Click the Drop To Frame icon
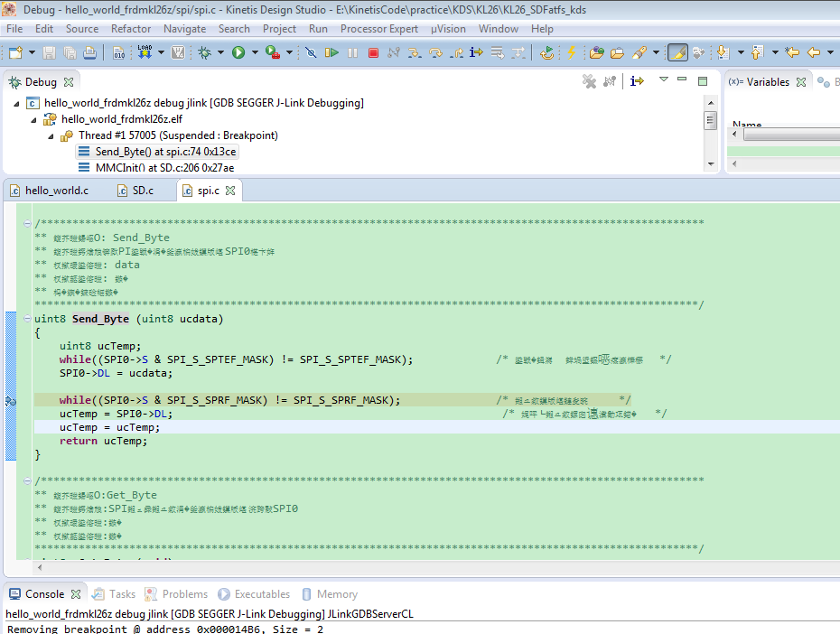Screen dimensions: 840x634 point(498,52)
